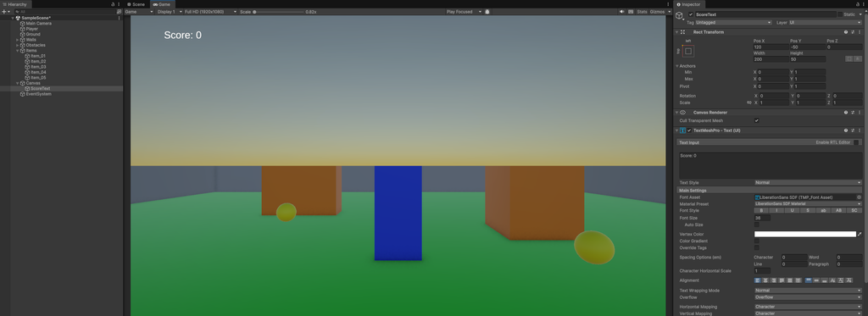Image resolution: width=868 pixels, height=316 pixels.
Task: Toggle the ScoreText active checkbox
Action: 691,14
